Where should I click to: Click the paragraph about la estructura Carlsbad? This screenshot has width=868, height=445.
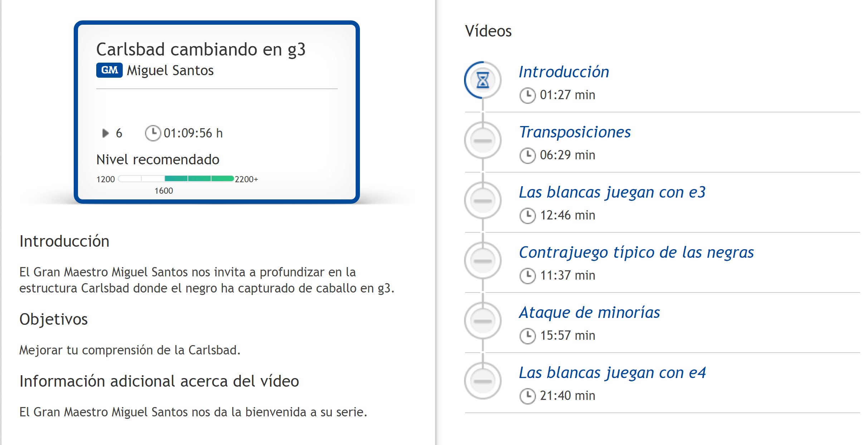(x=207, y=280)
